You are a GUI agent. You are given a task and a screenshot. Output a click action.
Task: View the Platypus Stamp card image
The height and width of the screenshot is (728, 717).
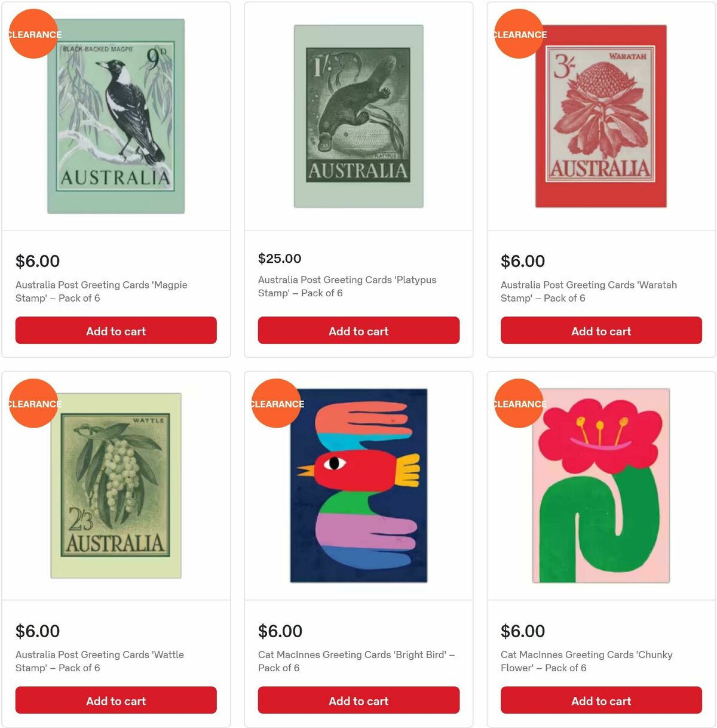point(358,116)
